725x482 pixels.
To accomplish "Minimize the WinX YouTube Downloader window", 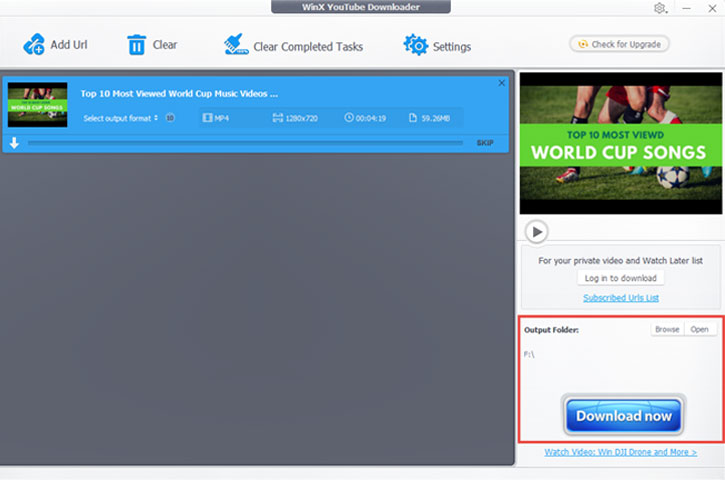I will tap(686, 8).
